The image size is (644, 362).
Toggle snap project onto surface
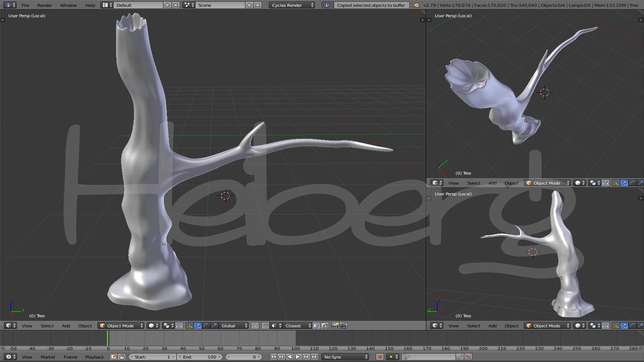(x=325, y=326)
